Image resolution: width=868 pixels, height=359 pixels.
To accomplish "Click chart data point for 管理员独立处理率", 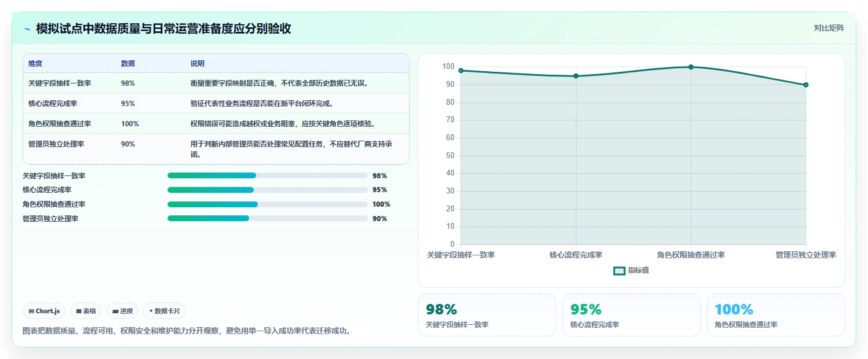I will point(806,85).
